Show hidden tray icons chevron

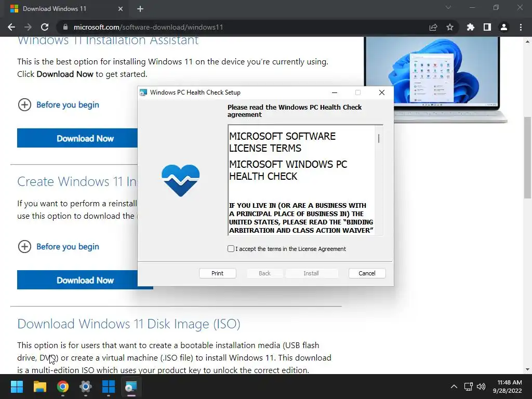coord(454,387)
